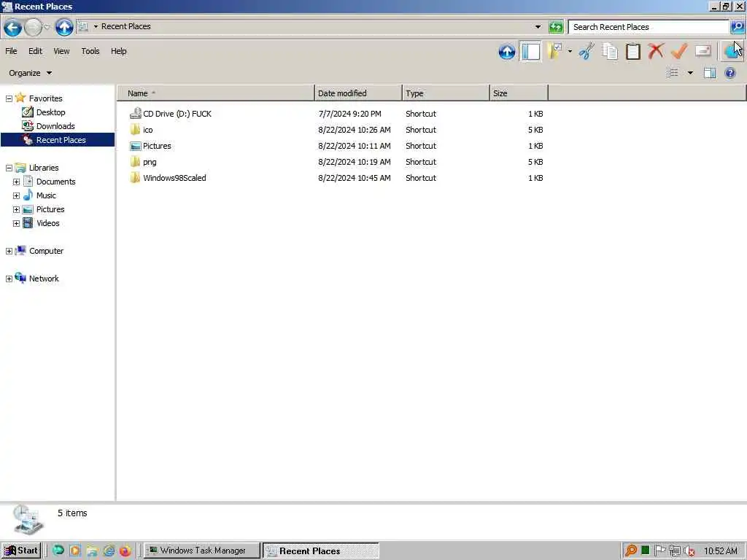747x560 pixels.
Task: Open the address bar history dropdown
Action: coord(538,27)
